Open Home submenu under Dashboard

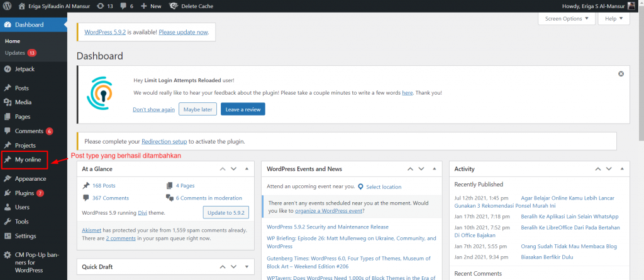[13, 41]
